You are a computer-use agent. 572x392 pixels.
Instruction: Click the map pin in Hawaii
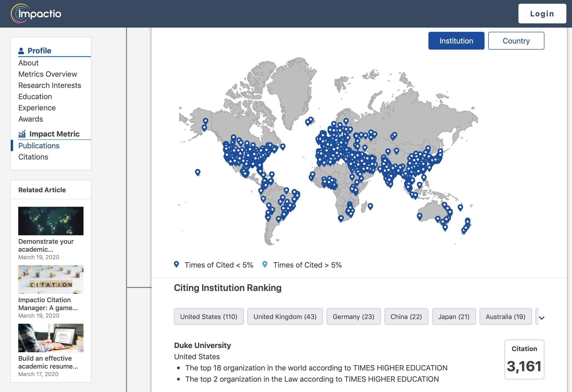tap(197, 172)
